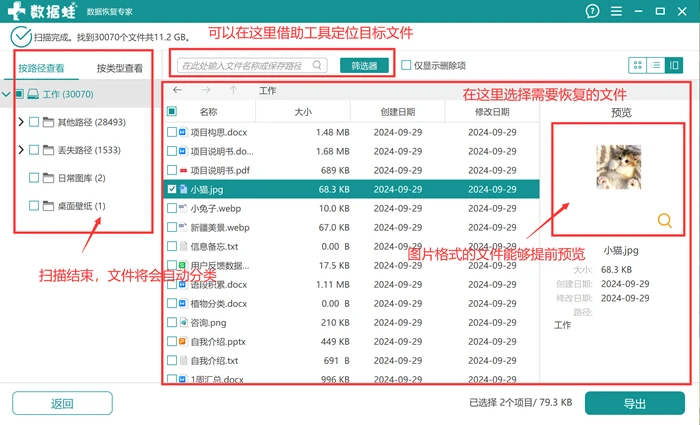Go up one folder level arrow
The width and height of the screenshot is (700, 425).
[233, 90]
